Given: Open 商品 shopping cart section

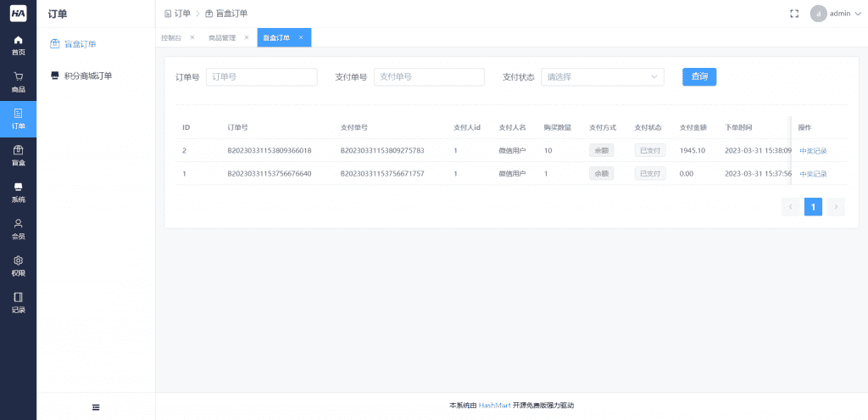Looking at the screenshot, I should pyautogui.click(x=18, y=81).
